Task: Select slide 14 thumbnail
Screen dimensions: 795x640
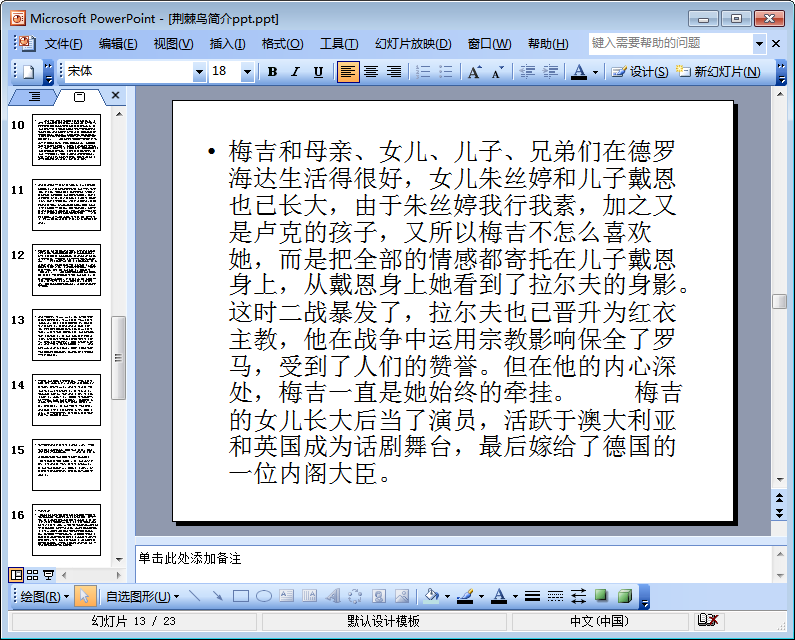Action: tap(66, 400)
